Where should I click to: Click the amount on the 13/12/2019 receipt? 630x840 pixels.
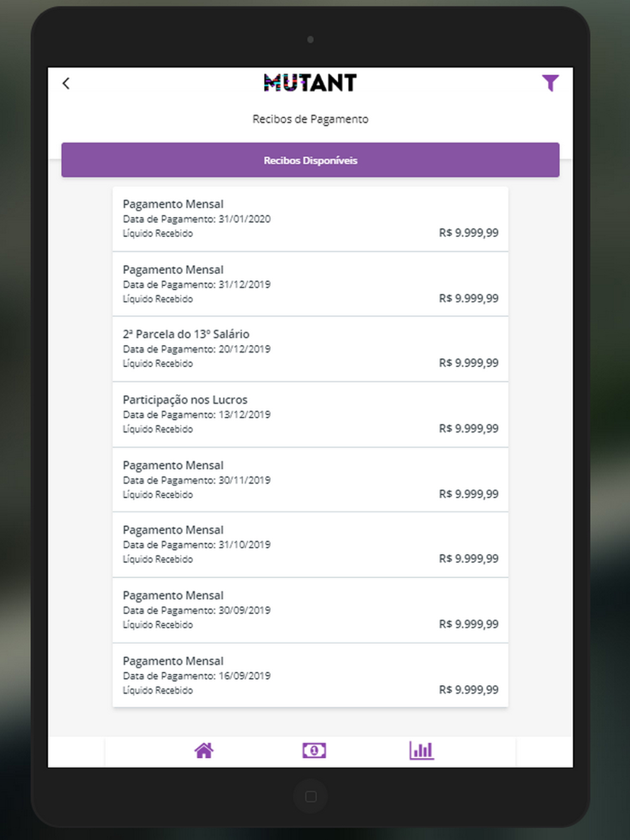468,429
